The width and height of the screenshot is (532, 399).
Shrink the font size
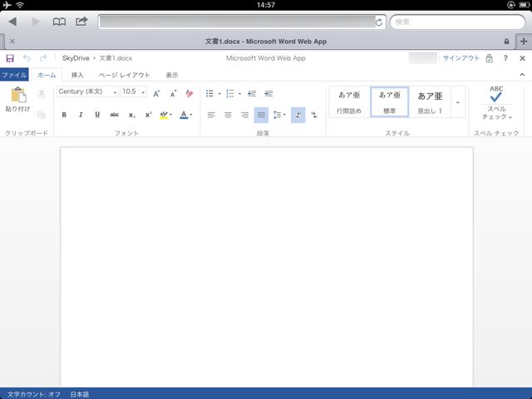[173, 94]
